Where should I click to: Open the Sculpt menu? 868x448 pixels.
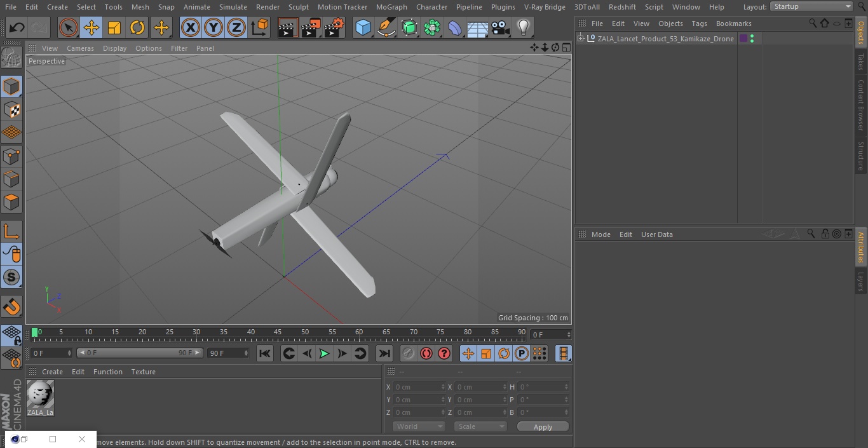(298, 7)
